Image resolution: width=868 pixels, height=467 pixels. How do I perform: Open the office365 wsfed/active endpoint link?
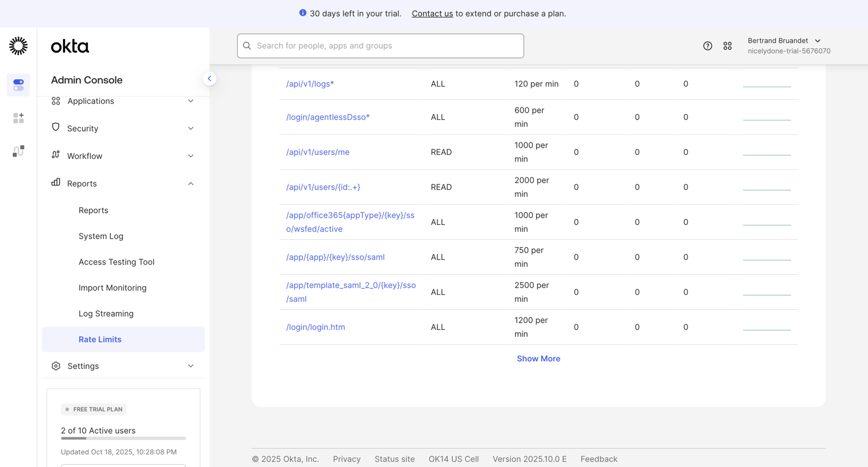point(350,222)
